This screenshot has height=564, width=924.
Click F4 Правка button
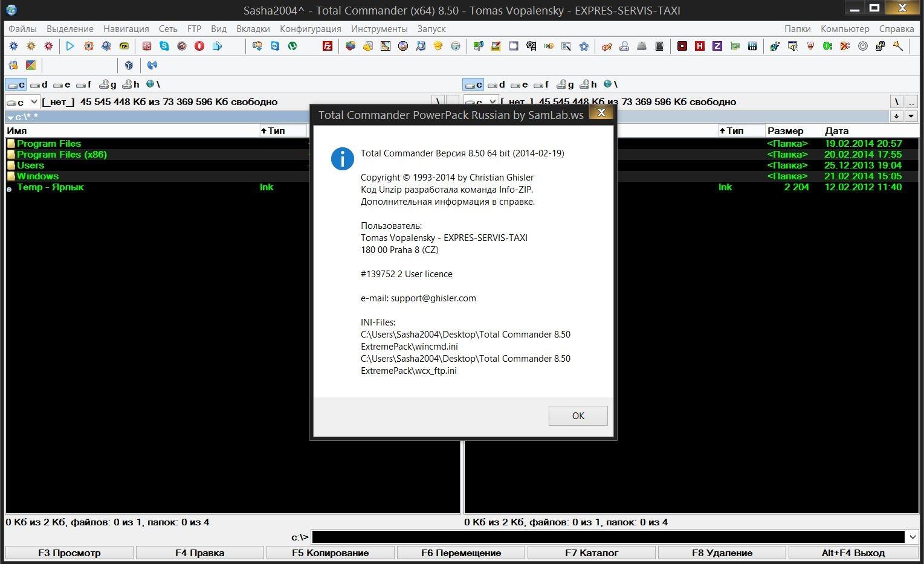tap(200, 553)
